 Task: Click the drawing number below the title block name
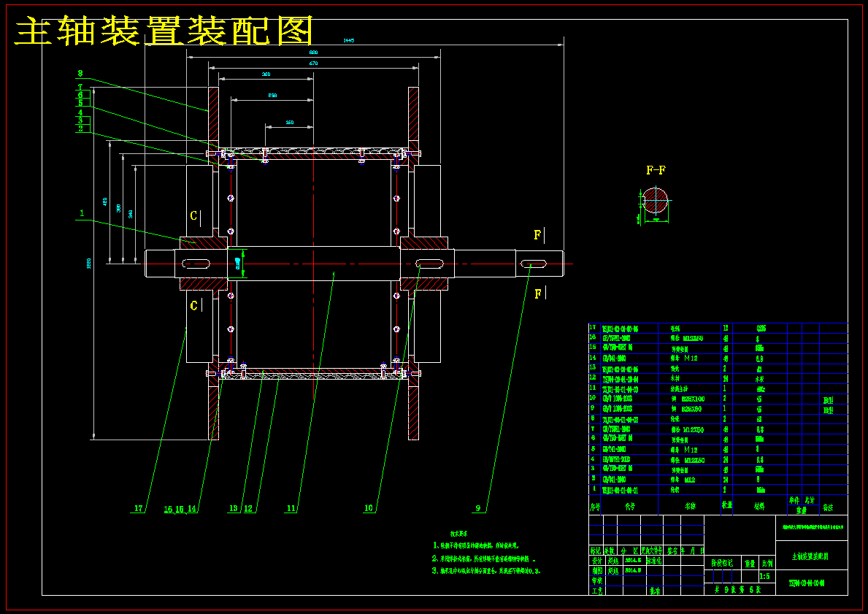(807, 583)
